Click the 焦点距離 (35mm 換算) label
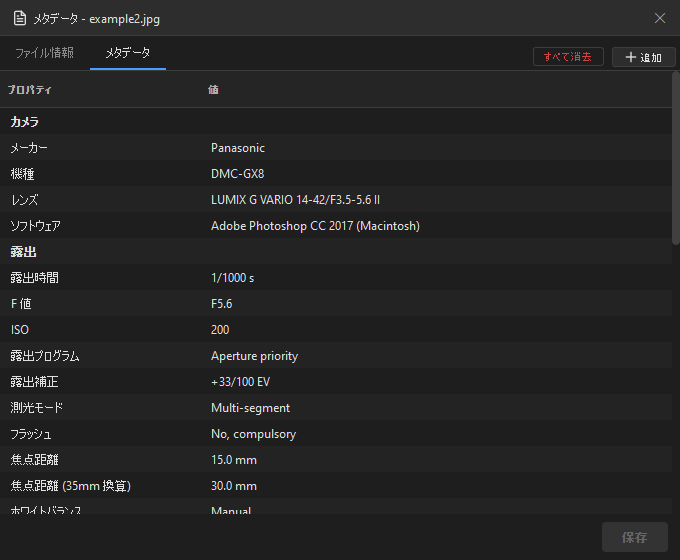680x560 pixels. click(71, 486)
